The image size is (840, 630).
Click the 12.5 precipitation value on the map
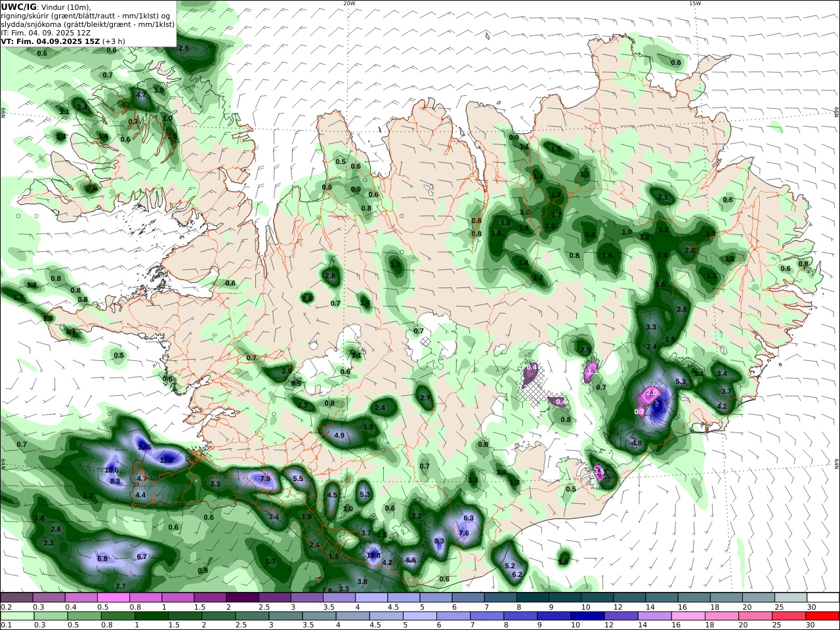pos(144,447)
